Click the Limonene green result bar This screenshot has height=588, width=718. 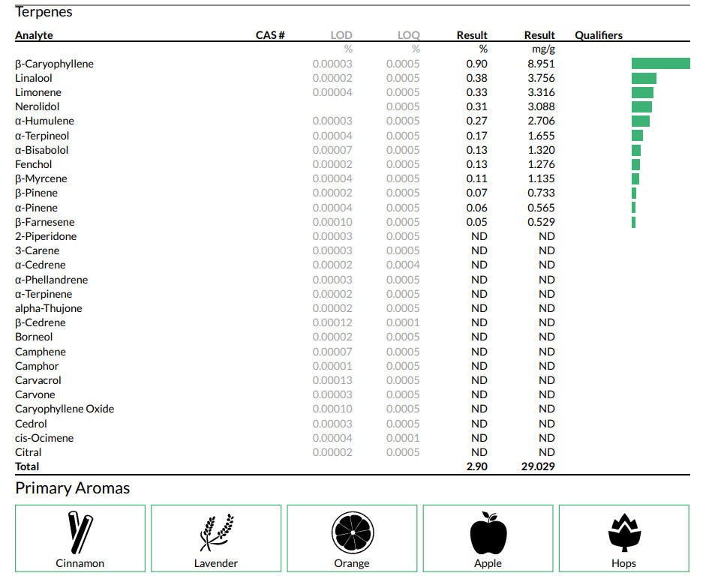click(642, 92)
